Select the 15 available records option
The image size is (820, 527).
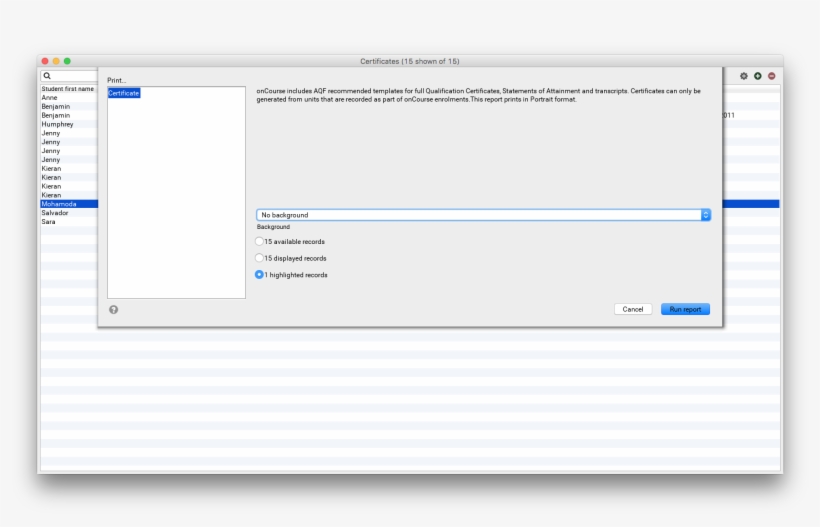(260, 242)
